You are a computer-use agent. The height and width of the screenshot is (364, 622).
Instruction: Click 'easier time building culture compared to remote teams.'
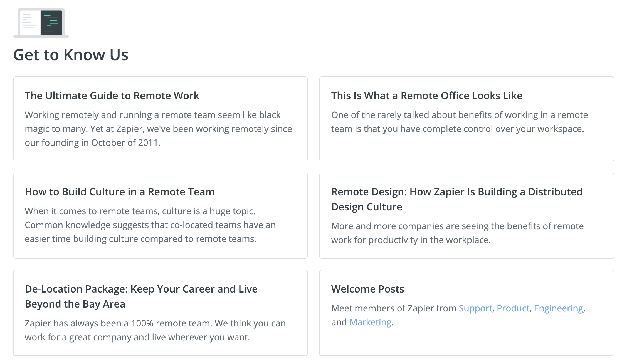(x=140, y=239)
